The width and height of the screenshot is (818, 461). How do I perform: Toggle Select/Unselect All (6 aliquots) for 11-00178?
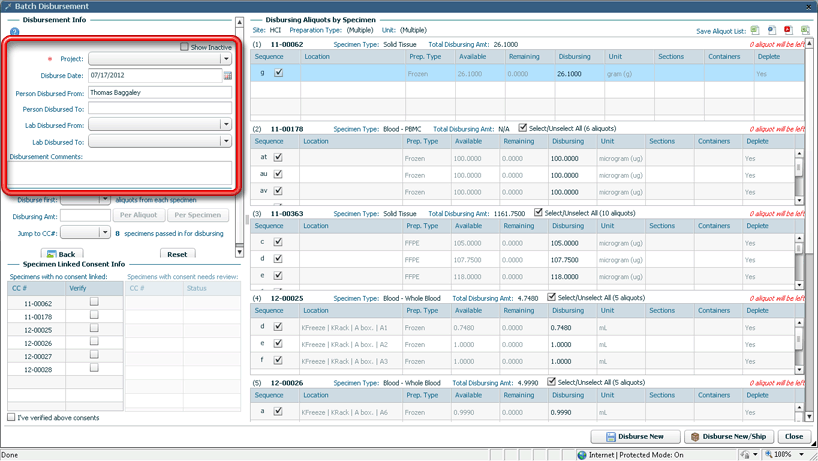(523, 128)
